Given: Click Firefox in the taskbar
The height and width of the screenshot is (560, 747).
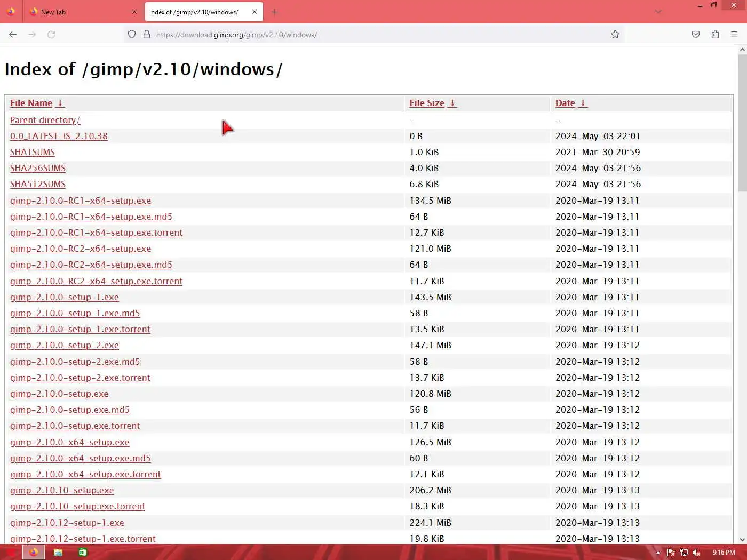Looking at the screenshot, I should click(33, 553).
